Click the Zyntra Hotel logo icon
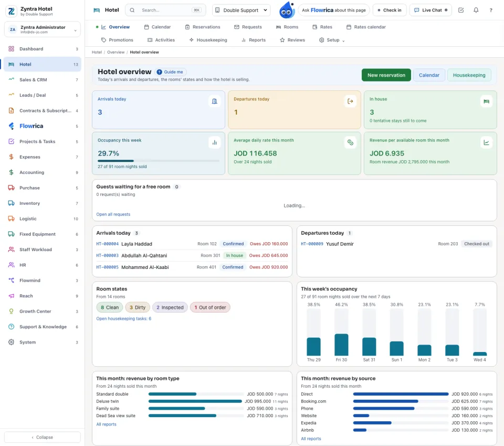Screen dimensions: 504x446 click(x=12, y=11)
